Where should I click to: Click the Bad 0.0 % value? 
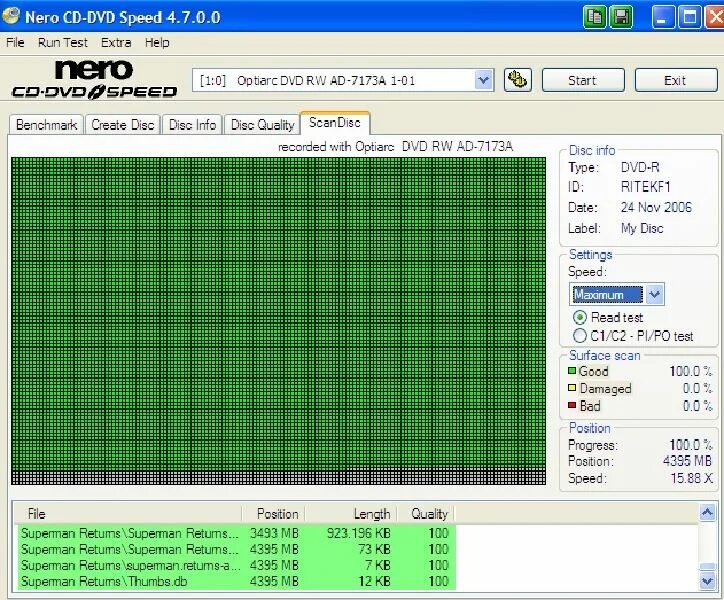(698, 406)
